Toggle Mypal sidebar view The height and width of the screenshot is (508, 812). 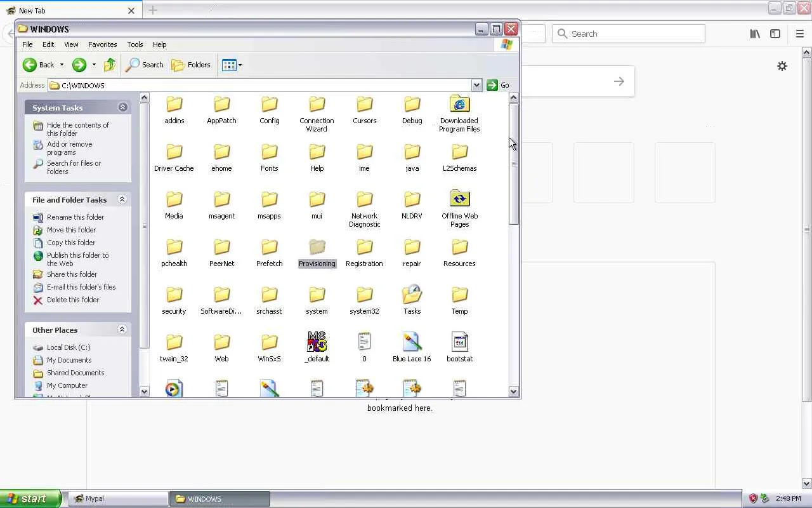point(775,34)
